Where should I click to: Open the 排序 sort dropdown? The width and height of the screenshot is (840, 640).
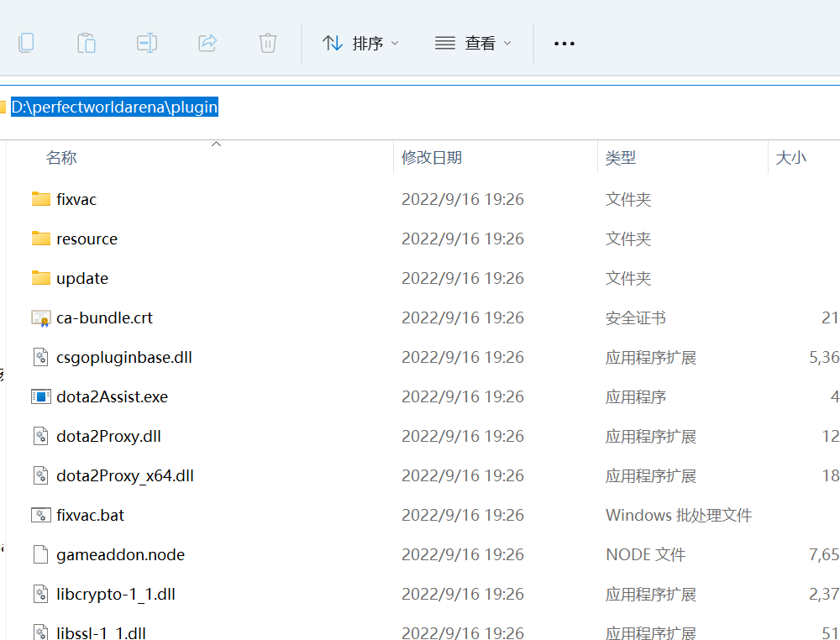(x=360, y=43)
